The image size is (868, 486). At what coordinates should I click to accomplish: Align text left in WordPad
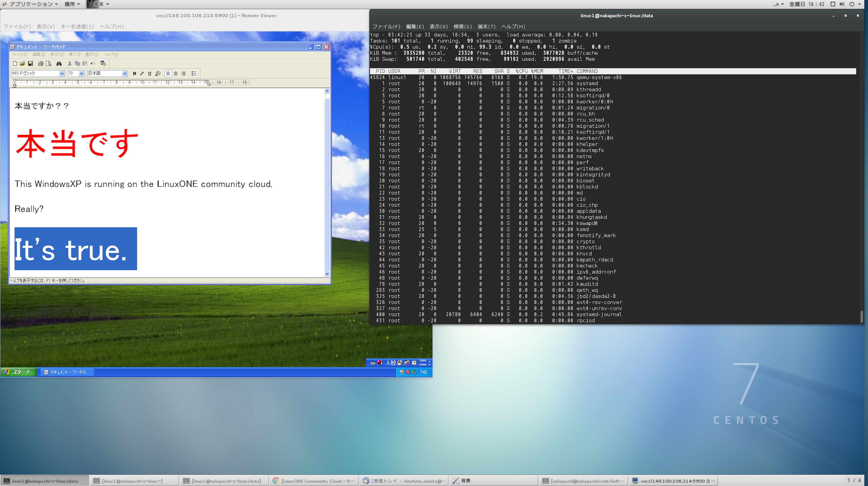(168, 73)
